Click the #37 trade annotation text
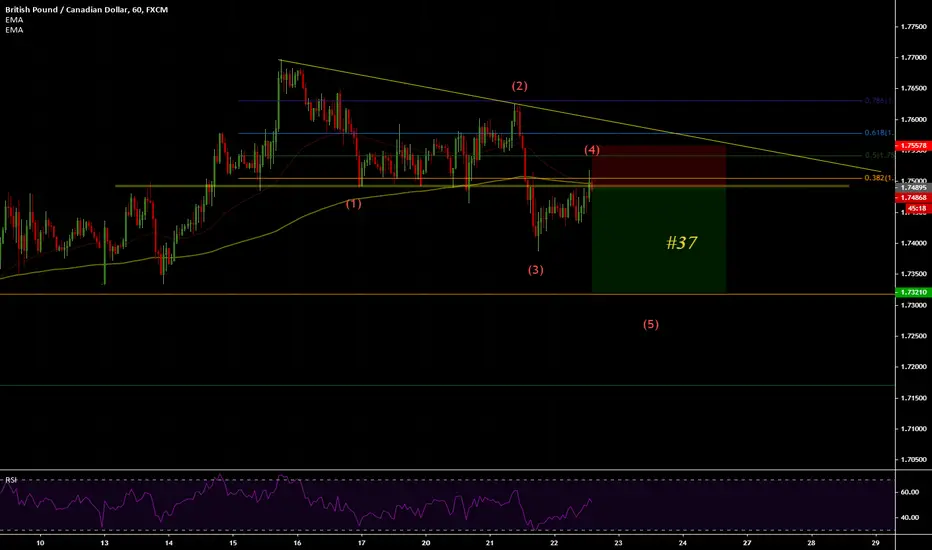 [x=682, y=243]
